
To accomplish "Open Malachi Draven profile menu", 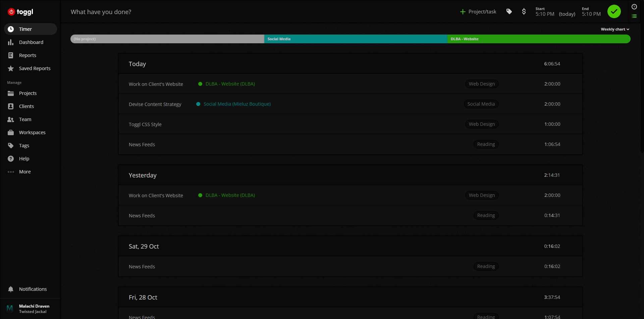I will click(34, 309).
